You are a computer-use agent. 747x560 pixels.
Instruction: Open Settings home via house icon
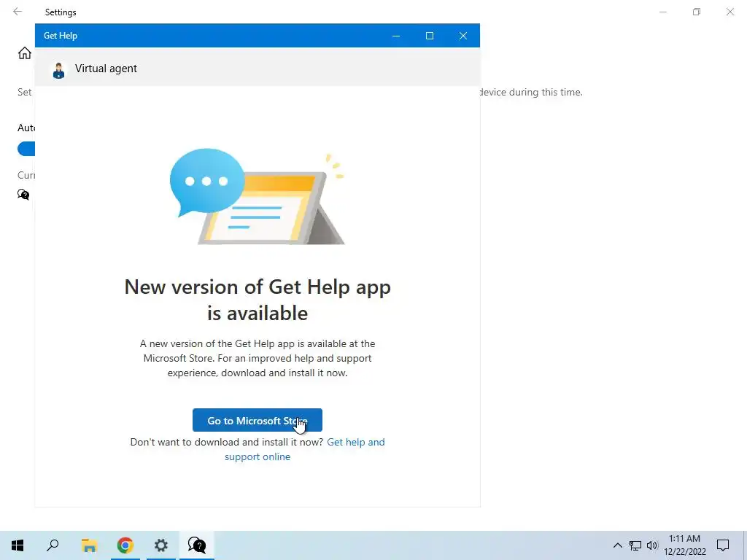(24, 52)
